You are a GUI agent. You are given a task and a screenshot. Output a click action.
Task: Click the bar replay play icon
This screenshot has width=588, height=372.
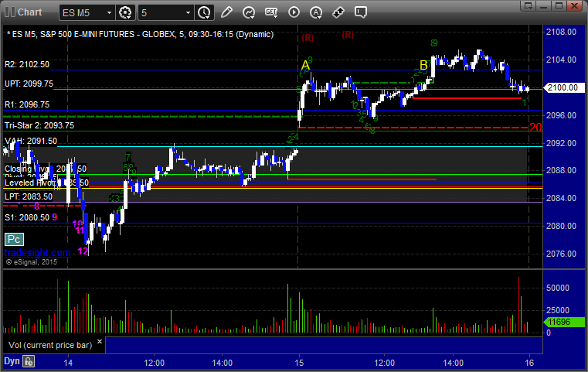[x=294, y=12]
